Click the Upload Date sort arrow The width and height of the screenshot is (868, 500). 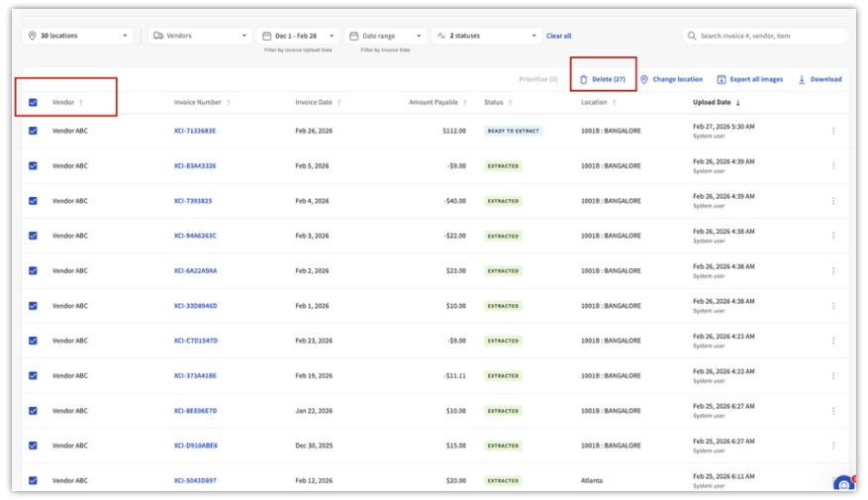pyautogui.click(x=738, y=102)
